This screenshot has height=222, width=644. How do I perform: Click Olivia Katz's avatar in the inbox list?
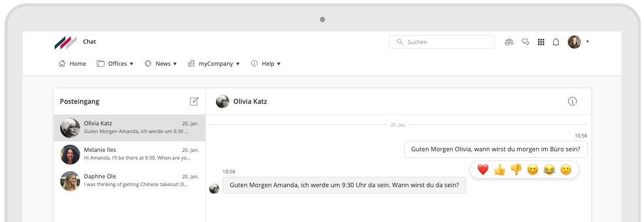coord(70,128)
